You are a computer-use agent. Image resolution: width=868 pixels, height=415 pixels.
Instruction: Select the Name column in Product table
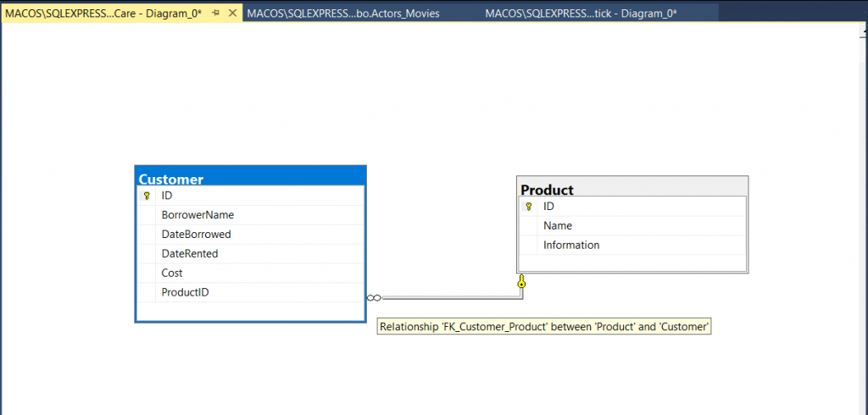point(558,226)
